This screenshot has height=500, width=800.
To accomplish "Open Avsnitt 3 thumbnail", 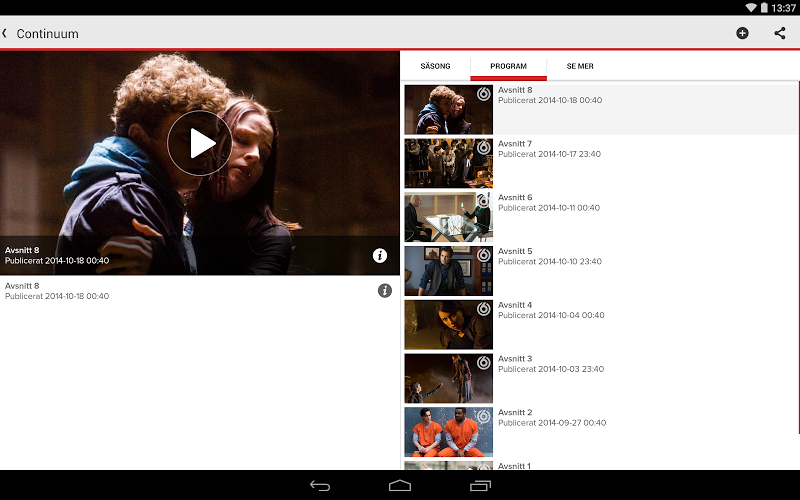I will pyautogui.click(x=448, y=378).
